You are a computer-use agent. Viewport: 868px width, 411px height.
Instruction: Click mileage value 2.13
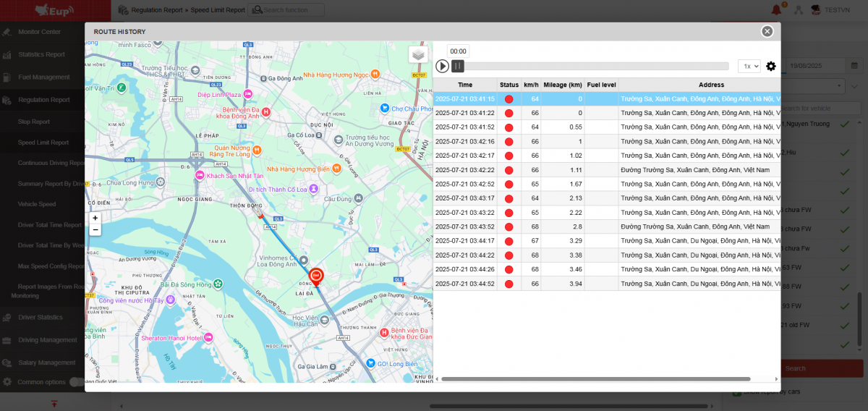click(574, 198)
